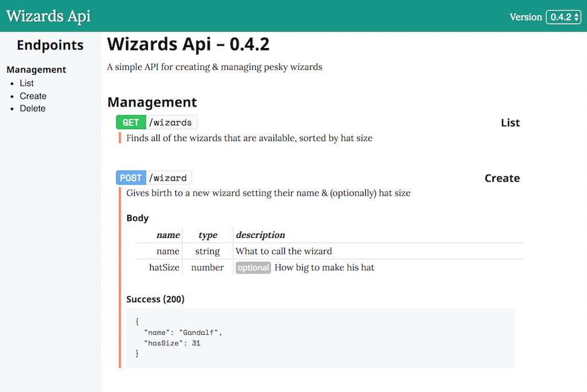Open the Delete endpoint link in sidebar
This screenshot has width=587, height=392.
pyautogui.click(x=33, y=108)
